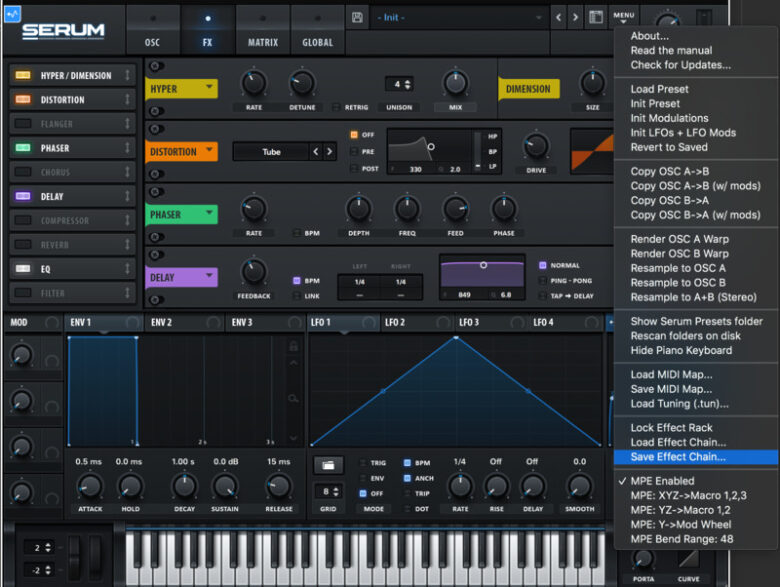Screen dimensions: 780x587
Task: Select the LFO 3 tab
Action: pos(491,322)
